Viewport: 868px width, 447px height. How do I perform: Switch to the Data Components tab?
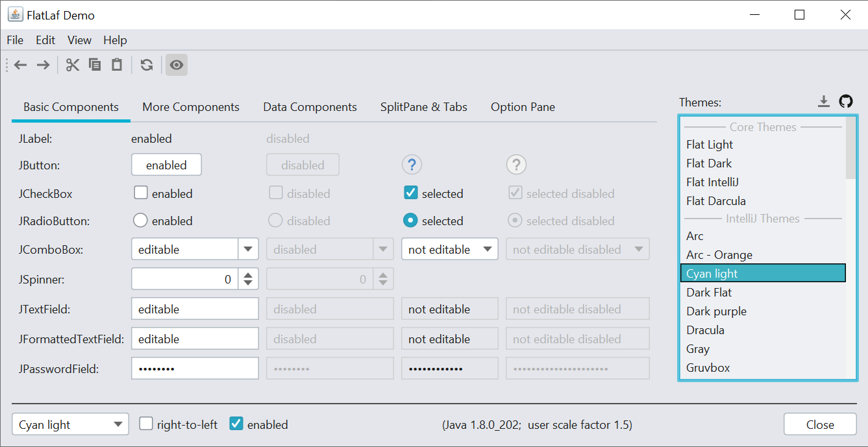(x=310, y=107)
